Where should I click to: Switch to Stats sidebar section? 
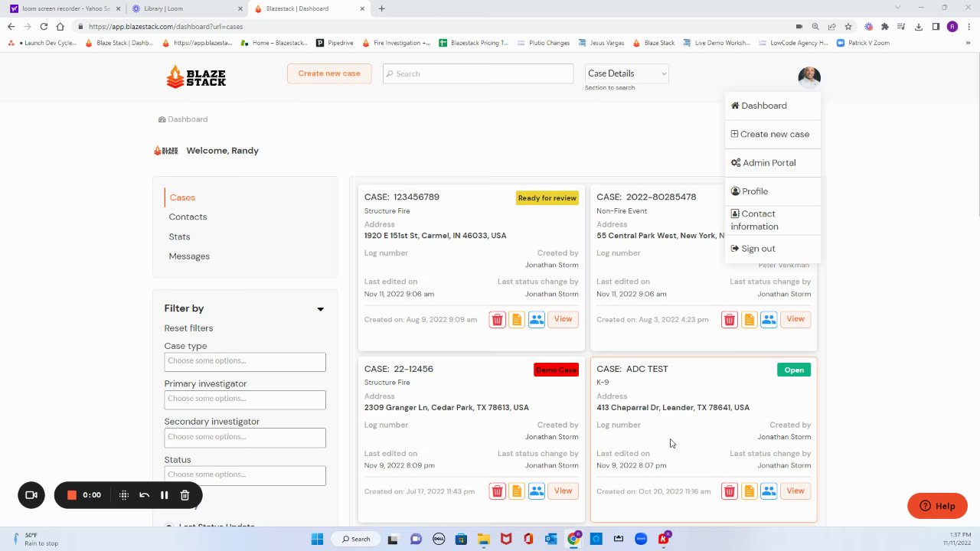(x=179, y=236)
